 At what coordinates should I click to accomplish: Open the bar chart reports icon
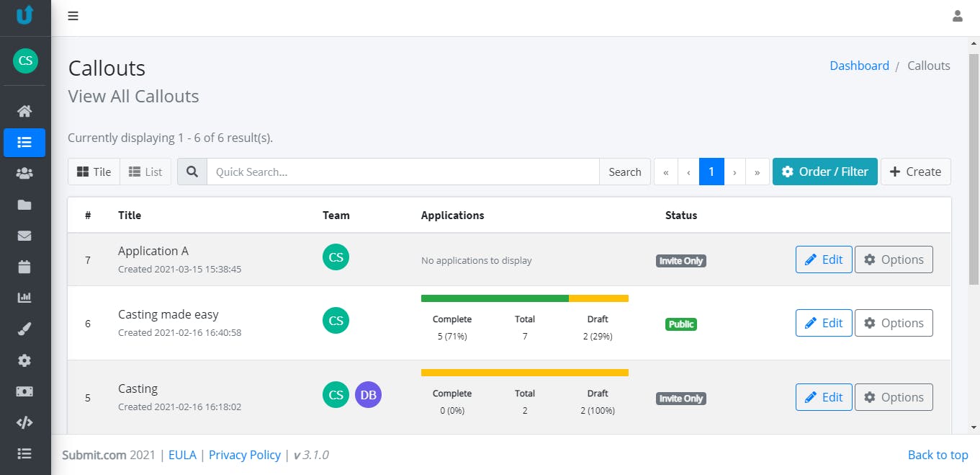(24, 298)
